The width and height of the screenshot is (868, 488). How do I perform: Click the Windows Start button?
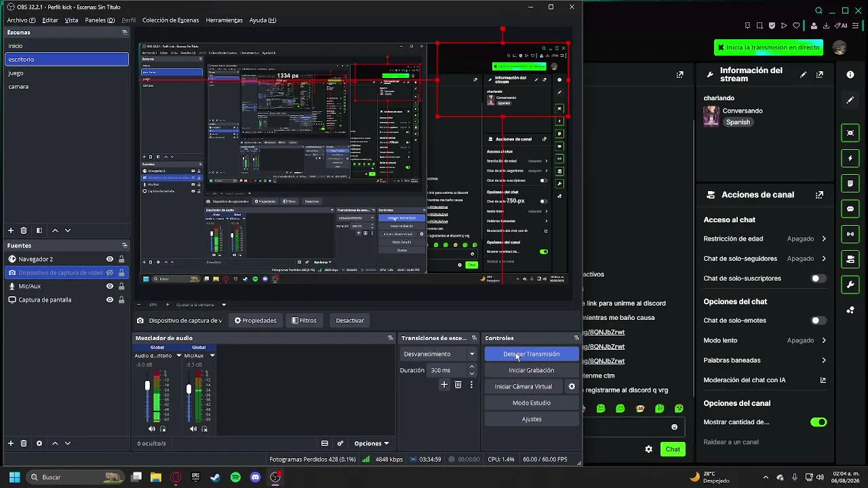tap(14, 477)
